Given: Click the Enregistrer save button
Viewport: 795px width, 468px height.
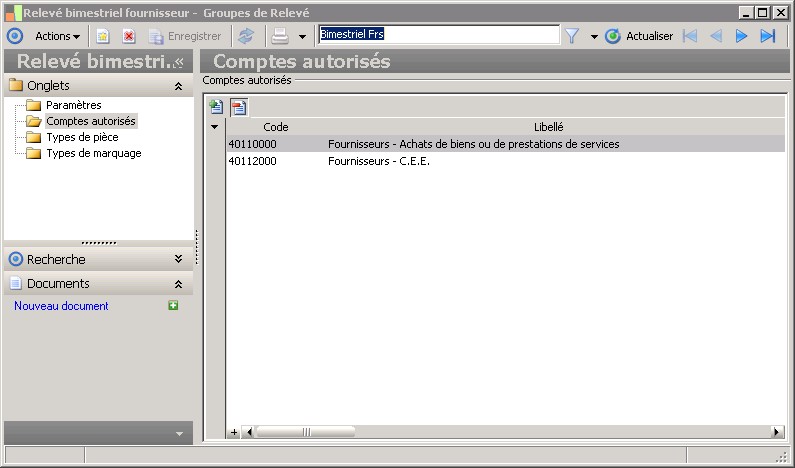Looking at the screenshot, I should [185, 36].
